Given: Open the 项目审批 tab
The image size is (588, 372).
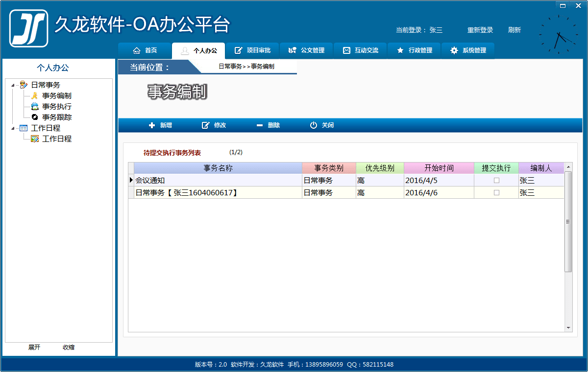Looking at the screenshot, I should pyautogui.click(x=252, y=50).
